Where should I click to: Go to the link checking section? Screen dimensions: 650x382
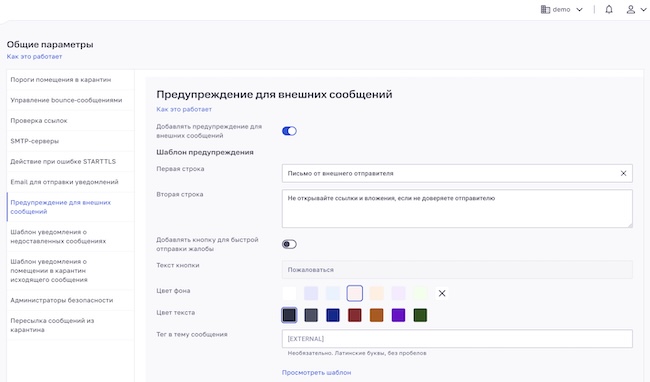(70, 121)
